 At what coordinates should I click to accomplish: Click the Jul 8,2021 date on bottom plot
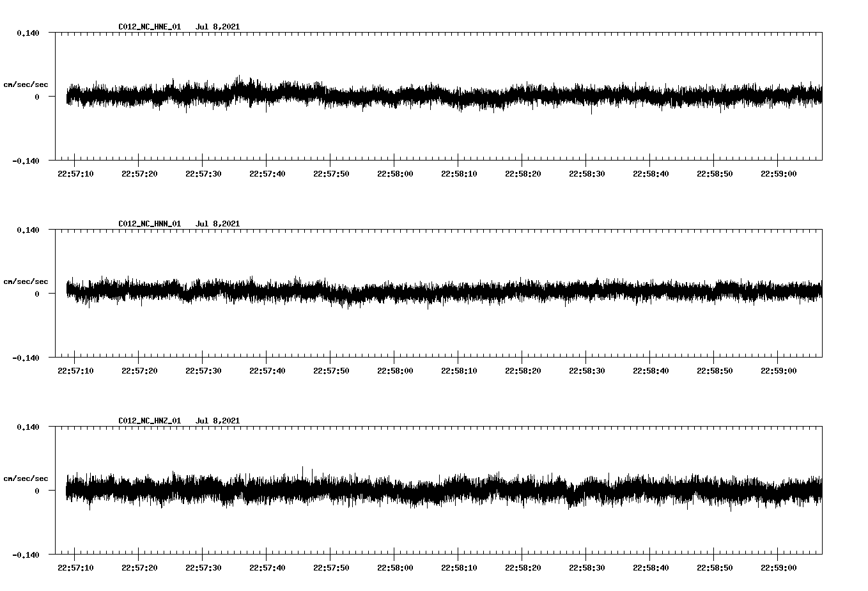pyautogui.click(x=219, y=421)
